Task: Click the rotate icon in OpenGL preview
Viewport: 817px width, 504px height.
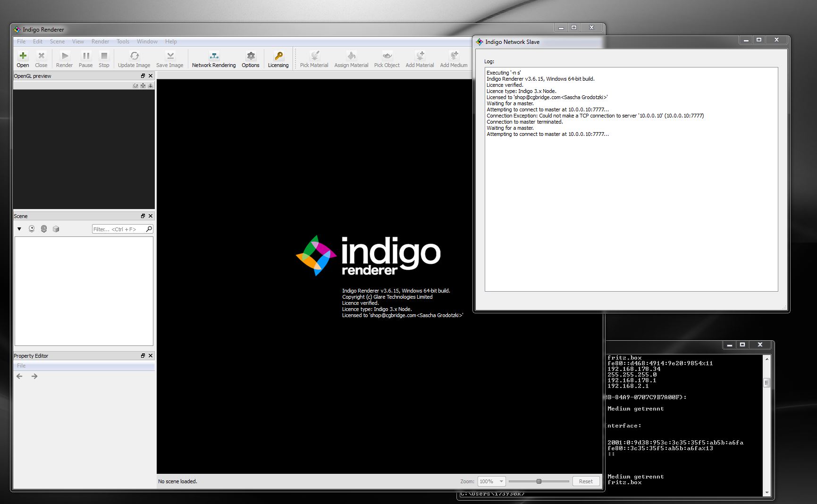Action: click(x=135, y=85)
